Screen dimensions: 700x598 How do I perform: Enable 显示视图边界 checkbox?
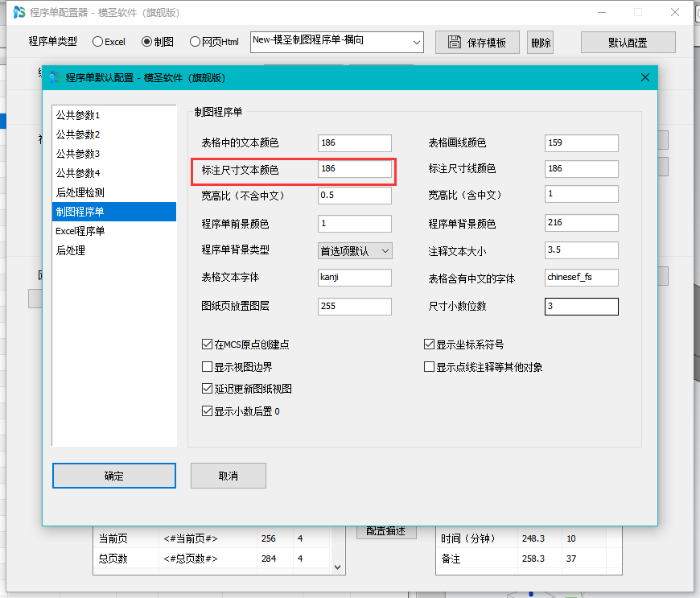point(207,367)
